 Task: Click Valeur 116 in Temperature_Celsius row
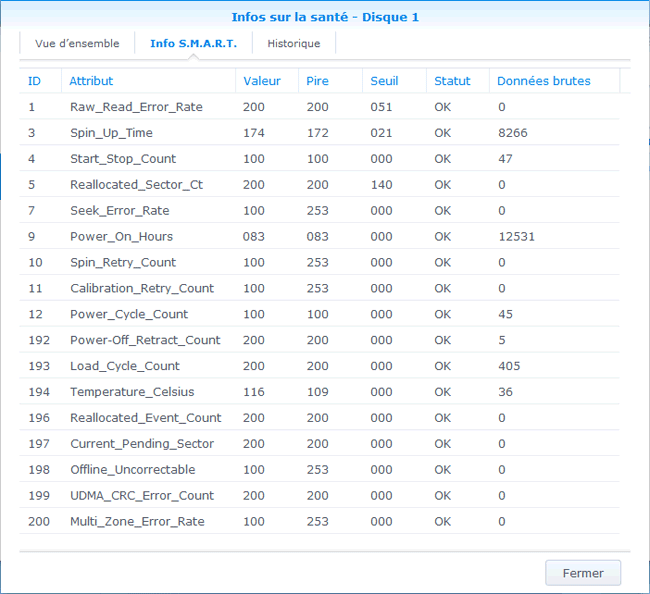[x=254, y=392]
